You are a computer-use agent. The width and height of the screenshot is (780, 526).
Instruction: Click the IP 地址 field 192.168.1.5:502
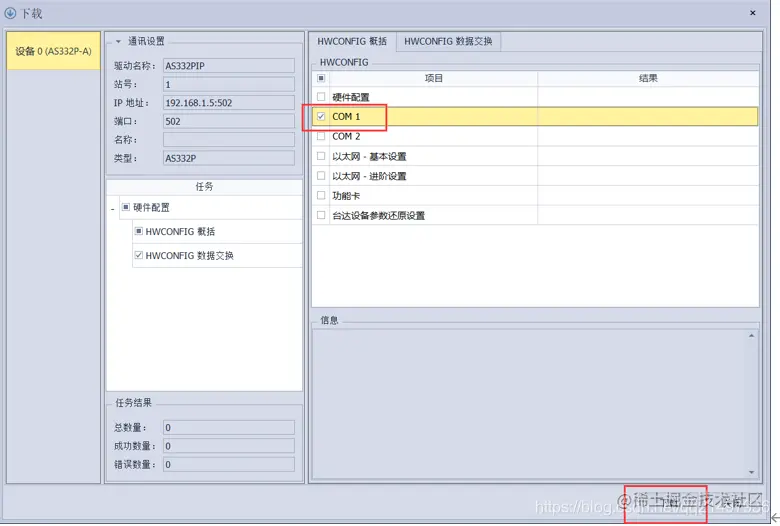tap(229, 103)
